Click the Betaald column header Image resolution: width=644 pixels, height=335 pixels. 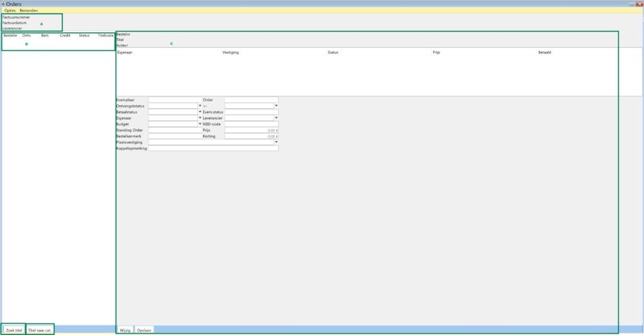point(545,52)
